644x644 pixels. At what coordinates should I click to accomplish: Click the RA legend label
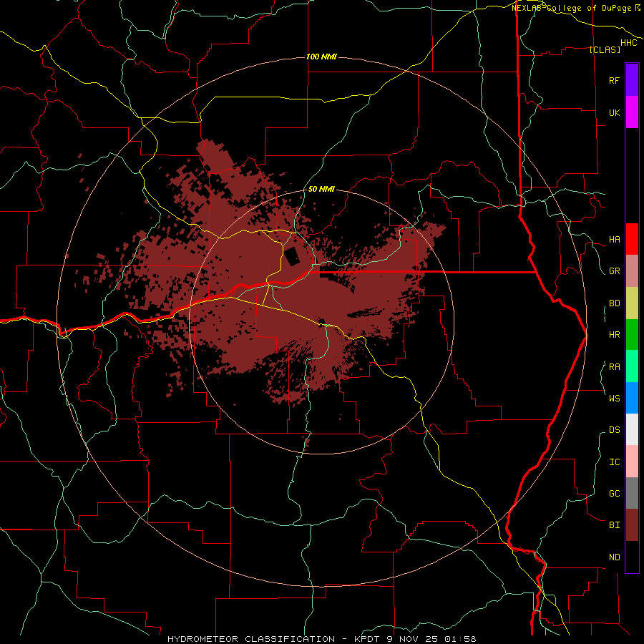tap(614, 367)
